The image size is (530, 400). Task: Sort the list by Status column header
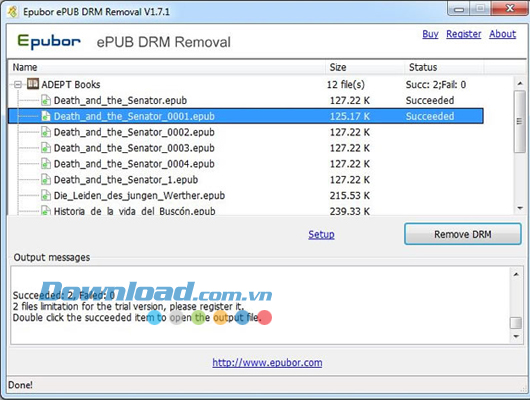pos(444,67)
